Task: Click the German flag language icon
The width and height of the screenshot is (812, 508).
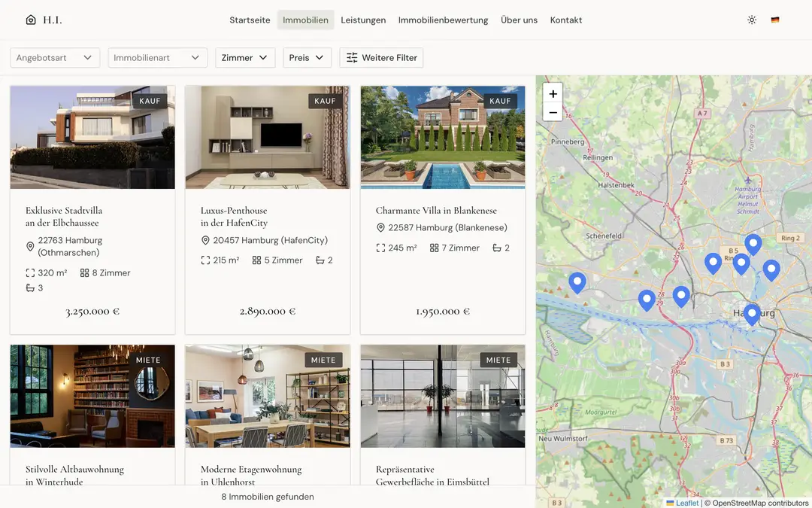Action: [775, 20]
